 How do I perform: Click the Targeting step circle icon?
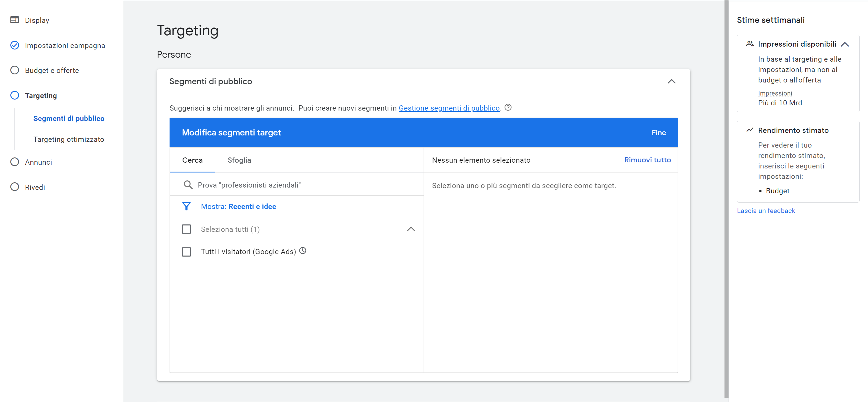tap(14, 95)
